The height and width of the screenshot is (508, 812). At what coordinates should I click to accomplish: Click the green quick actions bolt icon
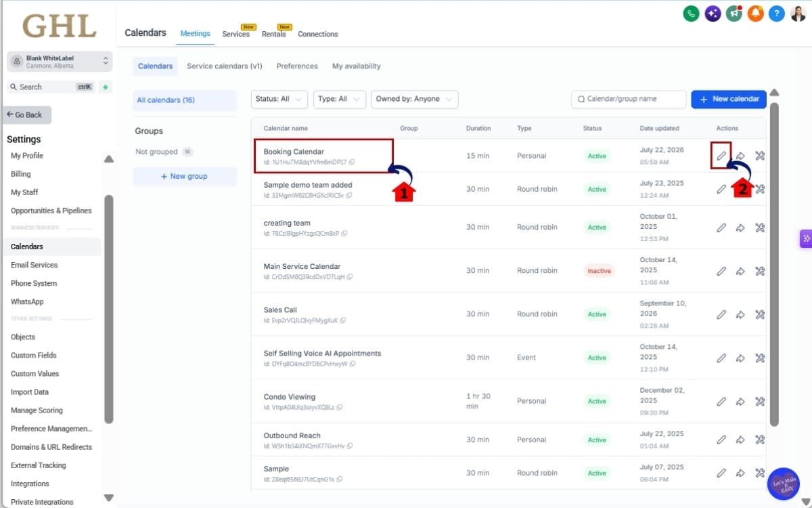click(105, 87)
